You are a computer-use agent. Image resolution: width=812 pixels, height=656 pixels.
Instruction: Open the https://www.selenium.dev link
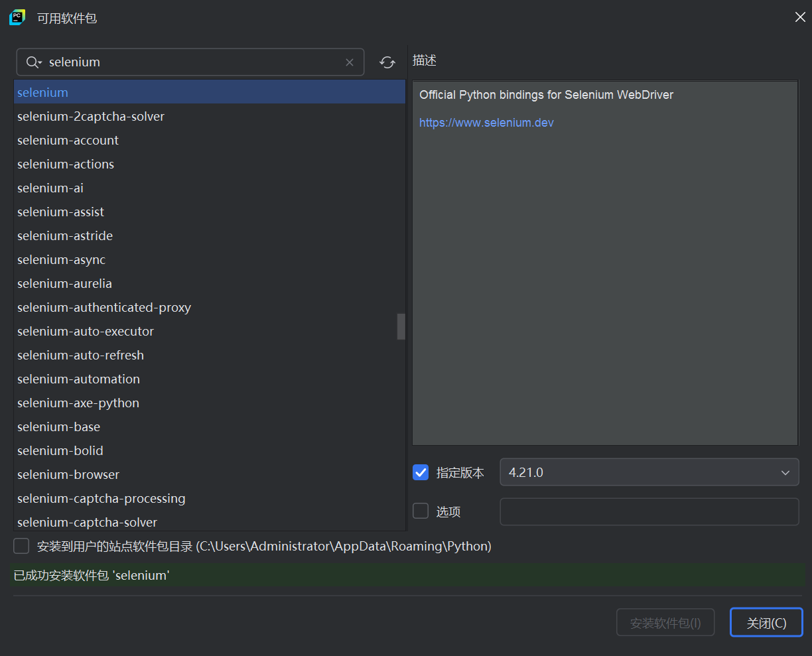[x=486, y=123]
